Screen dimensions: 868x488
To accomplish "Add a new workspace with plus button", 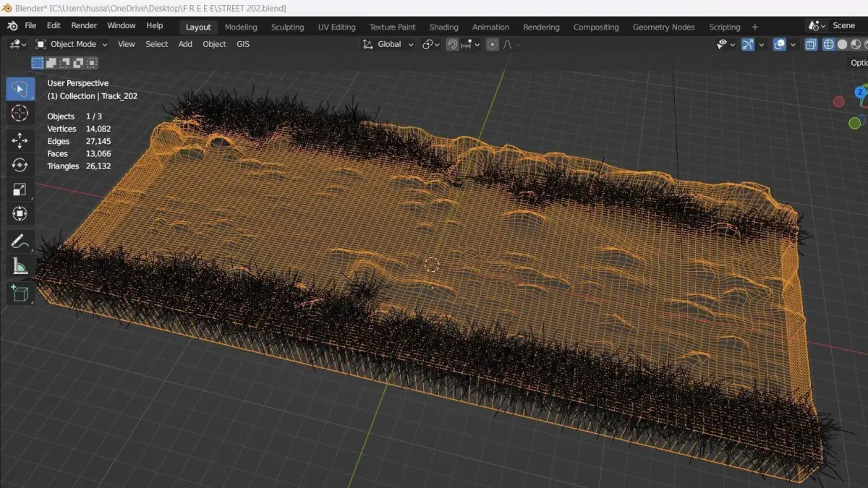I will click(x=755, y=27).
